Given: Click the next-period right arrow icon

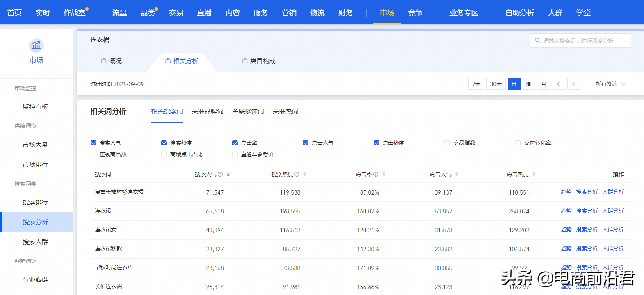Looking at the screenshot, I should 573,84.
